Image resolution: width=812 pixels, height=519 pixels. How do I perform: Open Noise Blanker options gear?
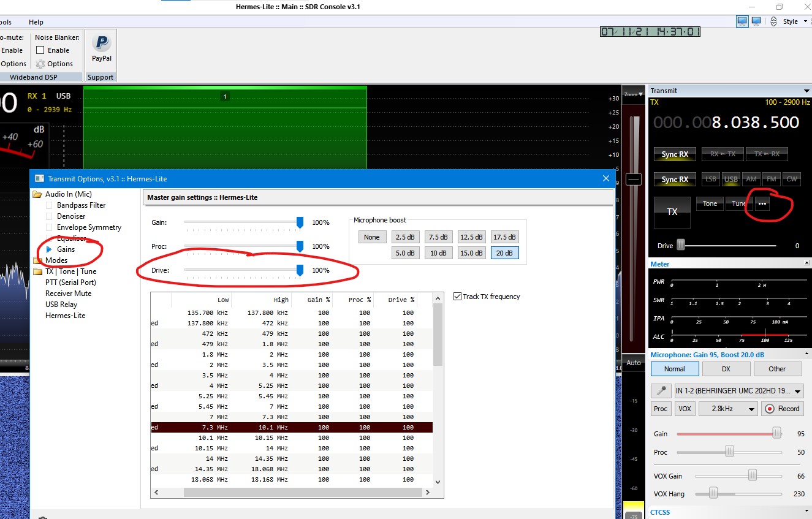(x=40, y=64)
